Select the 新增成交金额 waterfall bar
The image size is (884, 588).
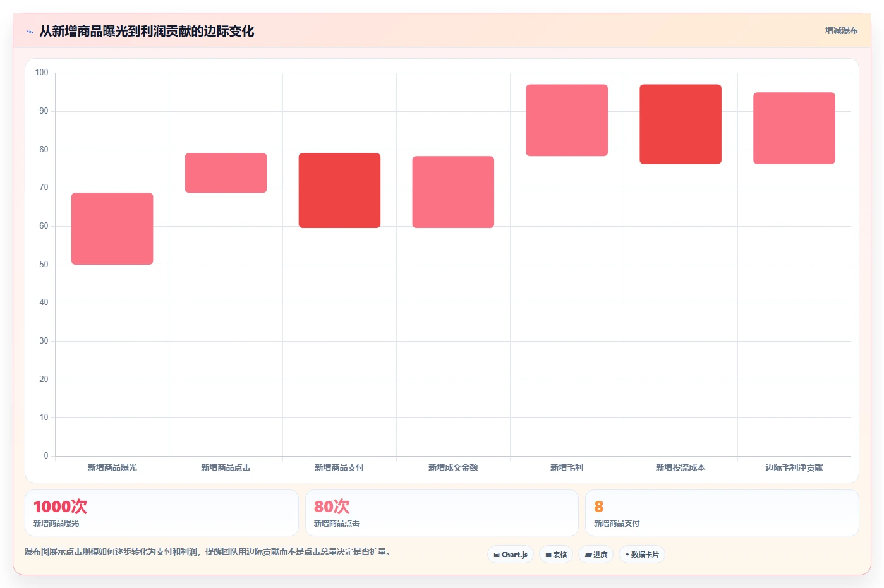tap(454, 192)
